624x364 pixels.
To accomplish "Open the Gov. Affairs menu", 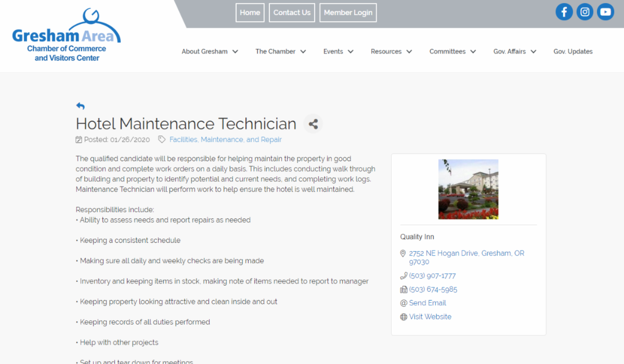I will click(x=514, y=51).
